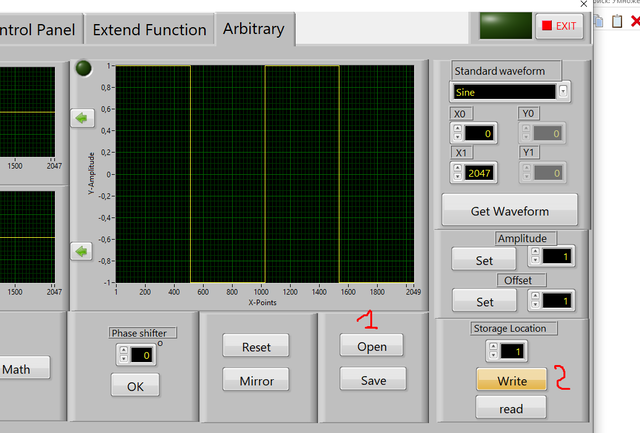The height and width of the screenshot is (433, 640).
Task: Click the copy pages icon in the background window
Action: (x=598, y=21)
